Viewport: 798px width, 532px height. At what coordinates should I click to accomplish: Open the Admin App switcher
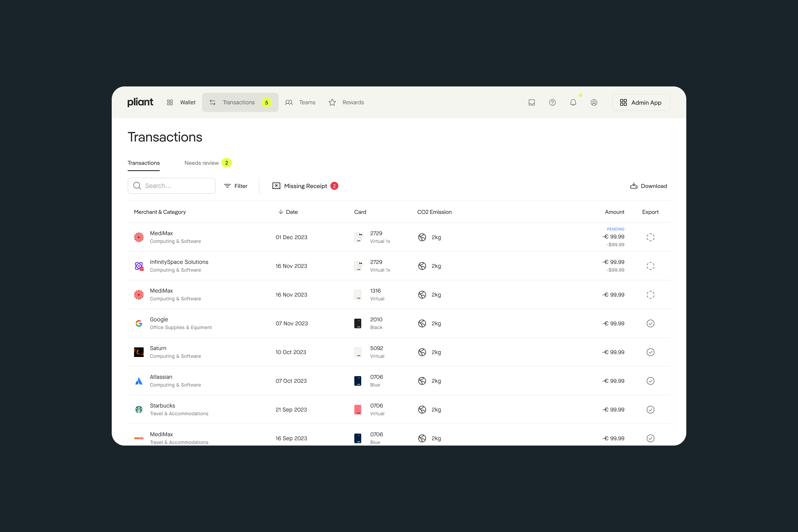pos(641,102)
